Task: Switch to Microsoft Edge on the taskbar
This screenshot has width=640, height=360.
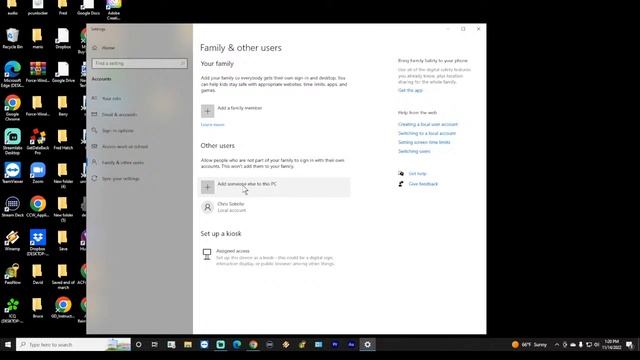Action: tap(237, 344)
